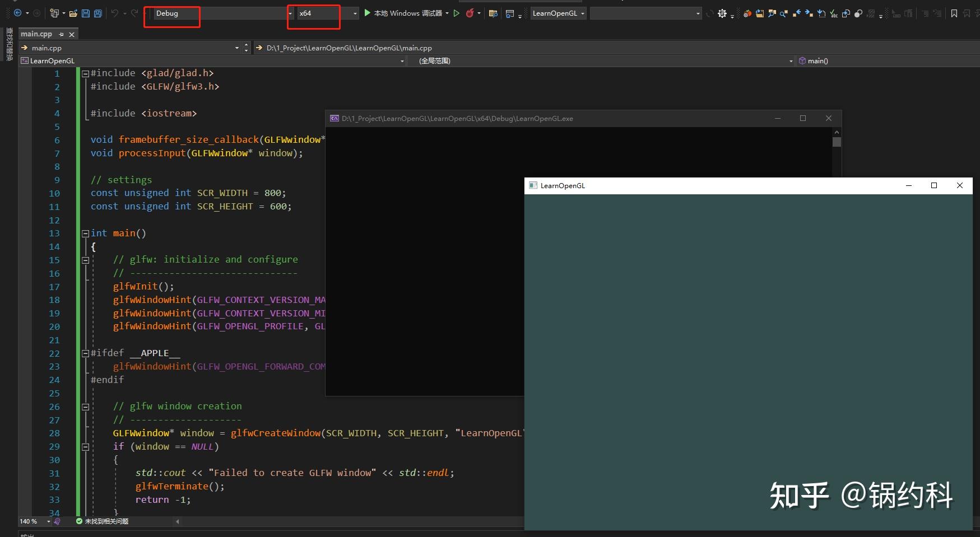This screenshot has height=537, width=980.
Task: Click the Redo arrow icon
Action: click(133, 13)
